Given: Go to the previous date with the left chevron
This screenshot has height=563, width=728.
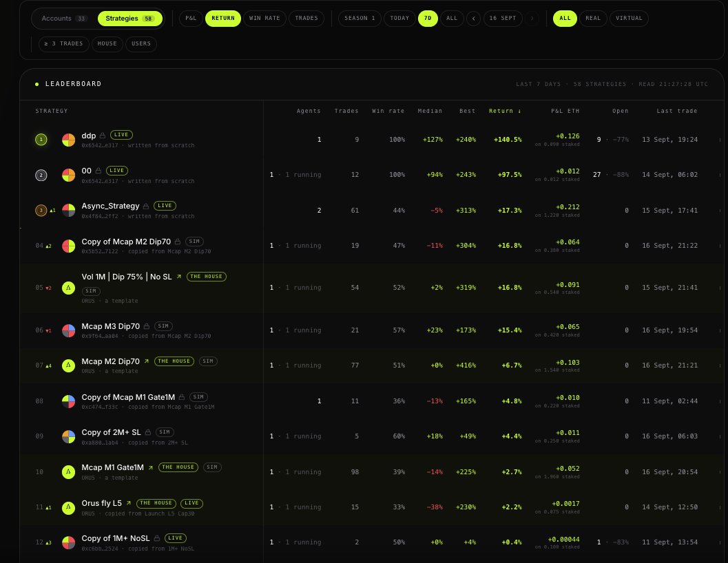Looking at the screenshot, I should click(474, 18).
